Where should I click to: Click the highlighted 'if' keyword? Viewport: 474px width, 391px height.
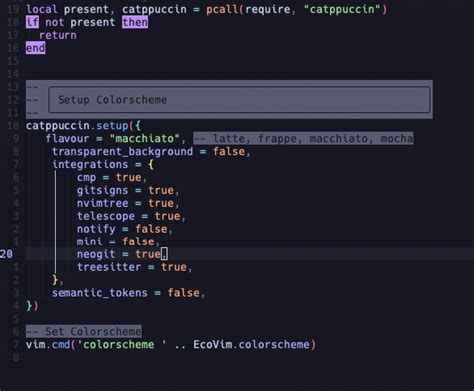pos(32,22)
